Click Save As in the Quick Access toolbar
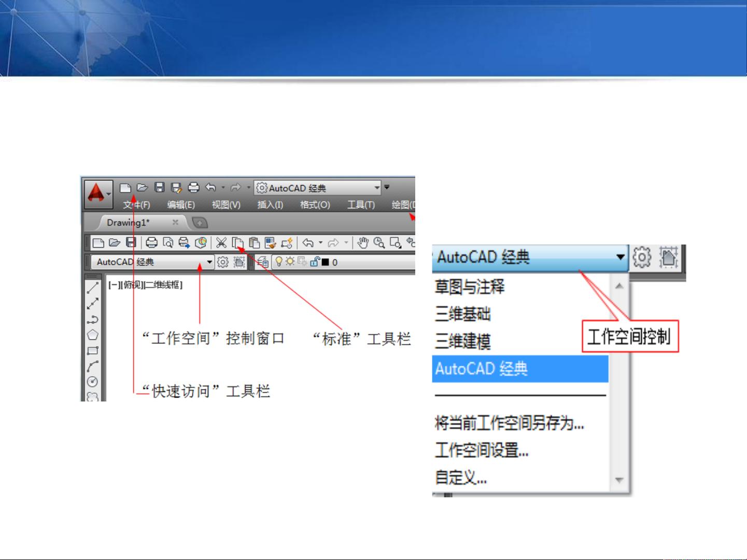 [x=176, y=188]
